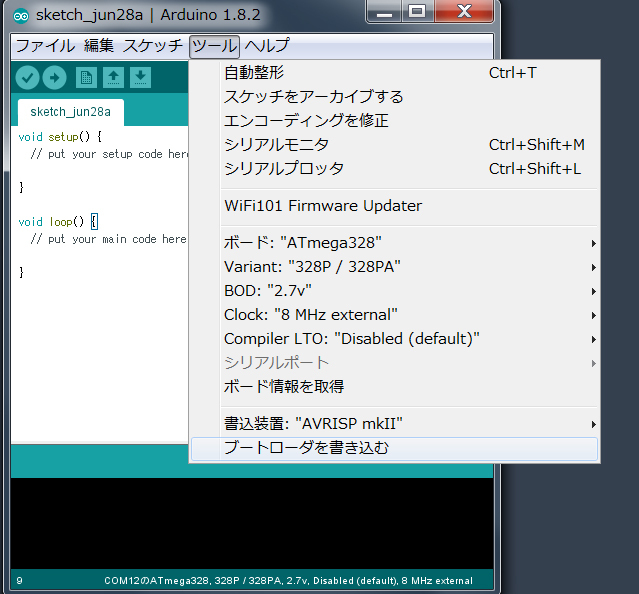Open シリアルプロッタ from the menu
Screen dimensions: 639x594
tap(394, 169)
